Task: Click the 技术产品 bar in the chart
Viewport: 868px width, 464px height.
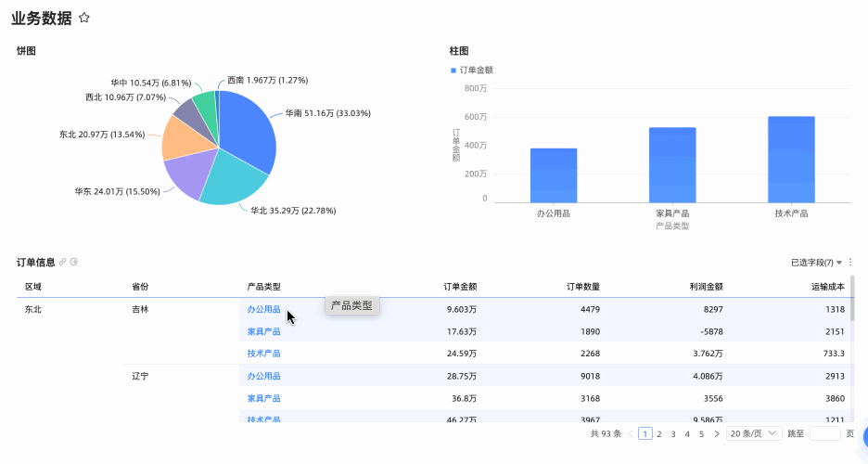Action: pos(791,160)
